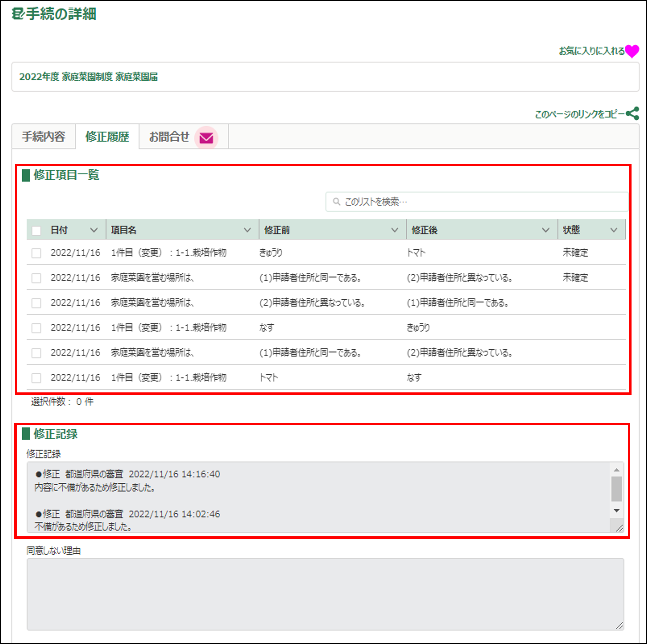
Task: Open the 日付 column dropdown chevron
Action: [94, 230]
